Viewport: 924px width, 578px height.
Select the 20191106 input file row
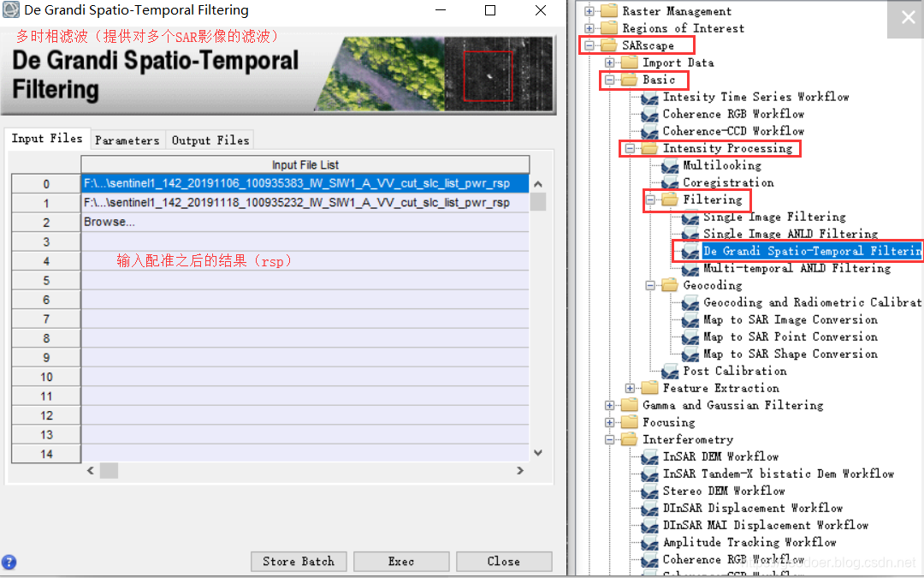[305, 183]
